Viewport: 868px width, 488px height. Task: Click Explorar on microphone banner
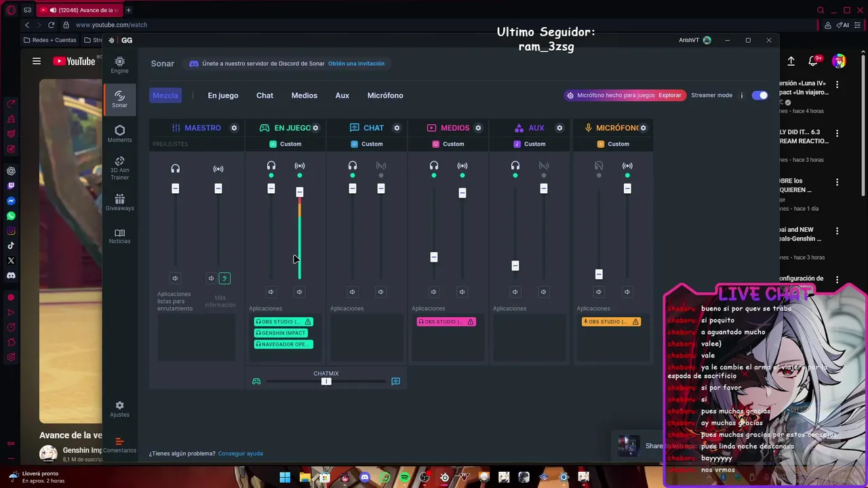(x=670, y=96)
